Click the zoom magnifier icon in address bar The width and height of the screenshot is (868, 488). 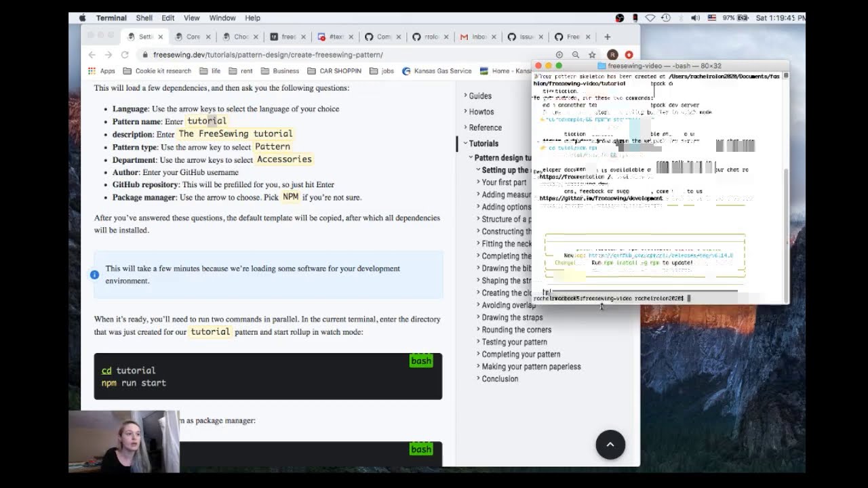tap(575, 55)
